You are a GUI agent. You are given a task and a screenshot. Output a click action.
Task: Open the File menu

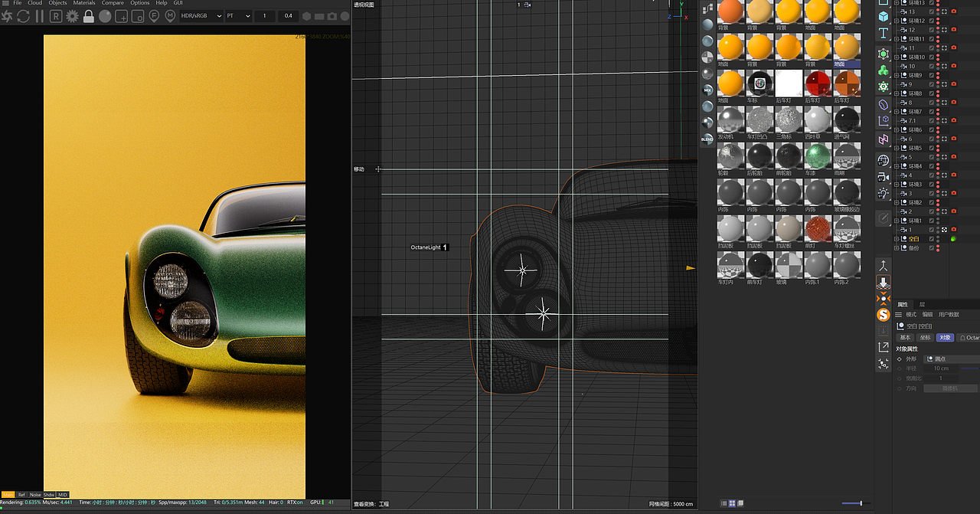pyautogui.click(x=17, y=3)
